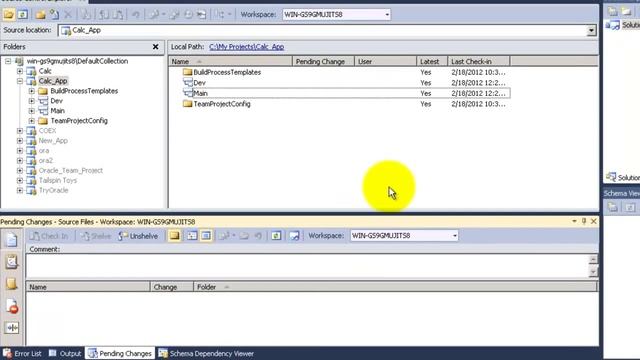Select Oracle_Team_Project in folder tree
Screen dimensions: 640x360
[x=71, y=171]
